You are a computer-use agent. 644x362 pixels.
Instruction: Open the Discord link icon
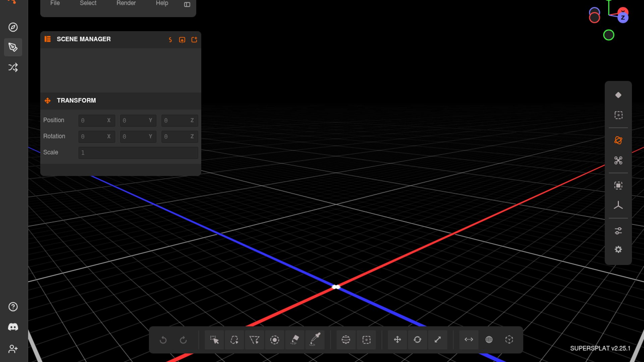coord(13,327)
